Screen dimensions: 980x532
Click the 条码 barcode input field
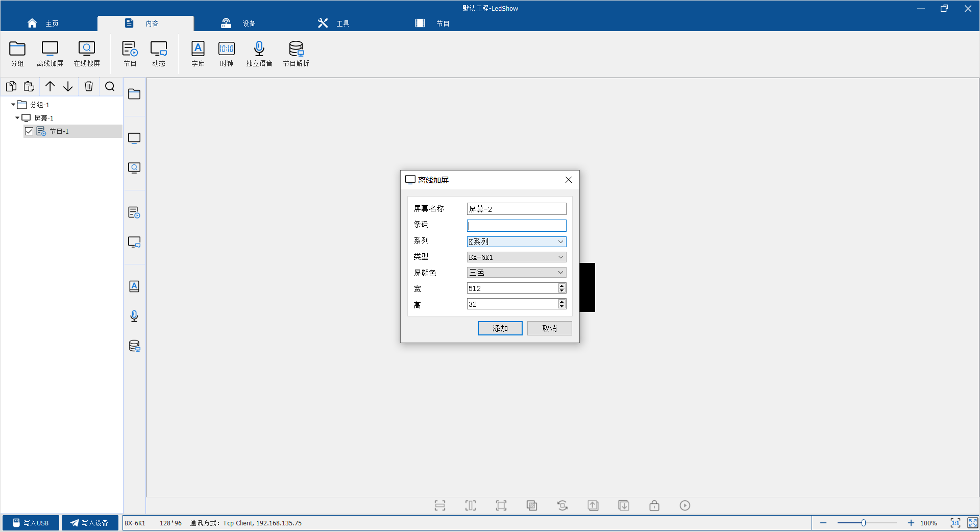pyautogui.click(x=517, y=226)
